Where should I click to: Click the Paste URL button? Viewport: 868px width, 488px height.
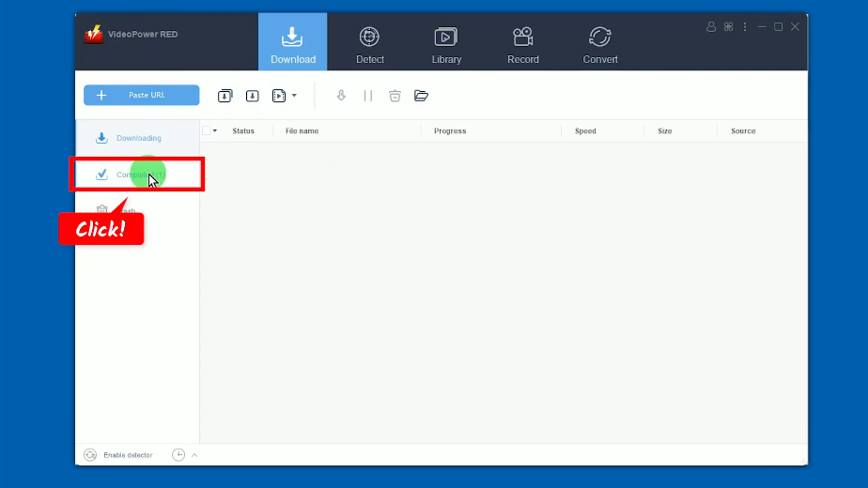pyautogui.click(x=142, y=95)
